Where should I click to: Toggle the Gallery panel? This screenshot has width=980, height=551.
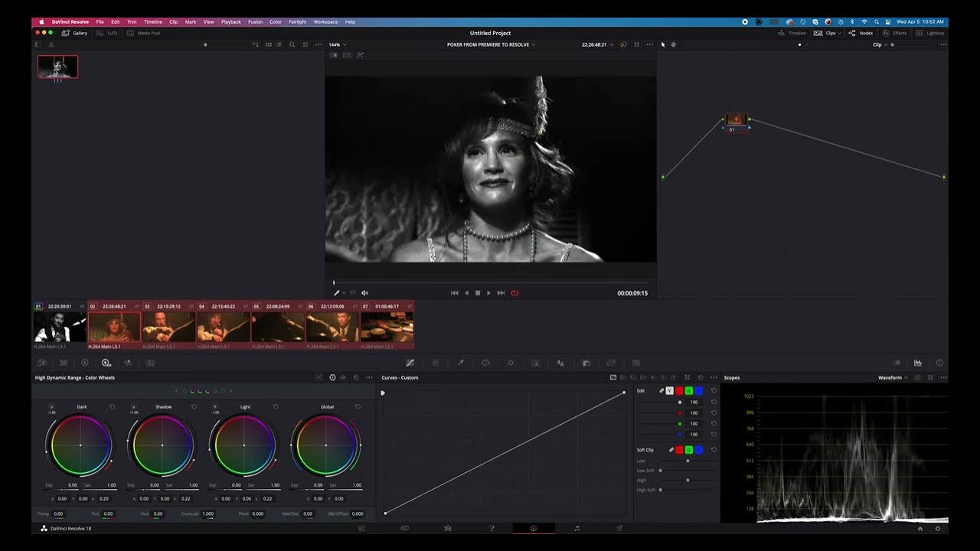75,33
